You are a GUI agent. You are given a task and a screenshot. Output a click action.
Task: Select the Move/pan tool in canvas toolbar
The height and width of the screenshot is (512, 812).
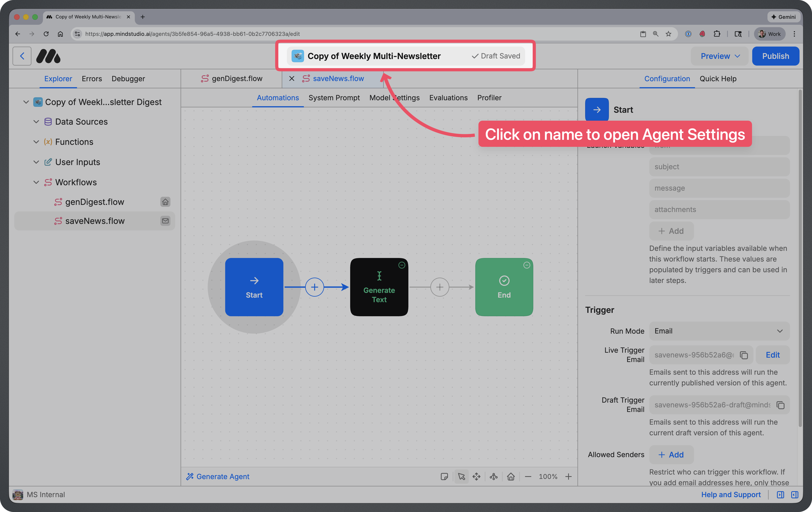(x=477, y=477)
